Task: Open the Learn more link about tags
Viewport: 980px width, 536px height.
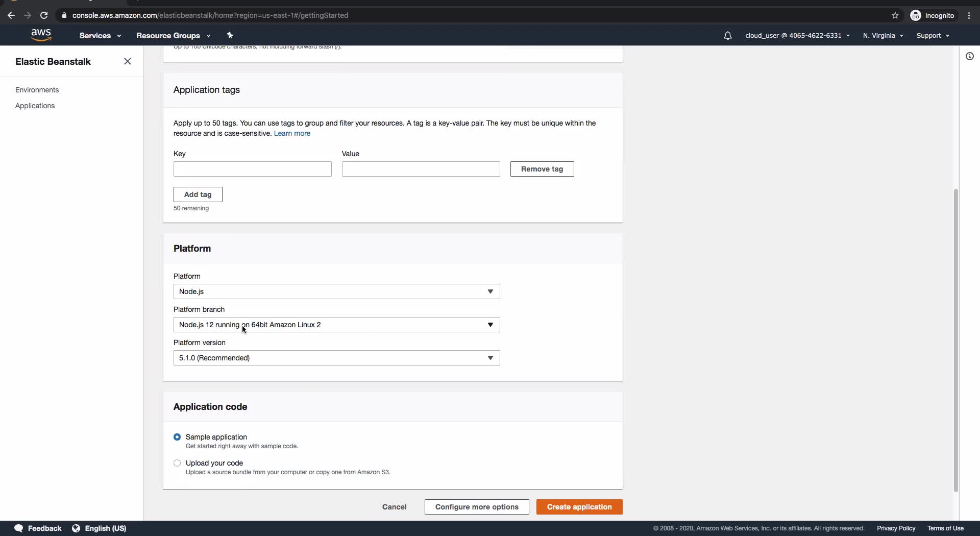Action: (x=292, y=133)
